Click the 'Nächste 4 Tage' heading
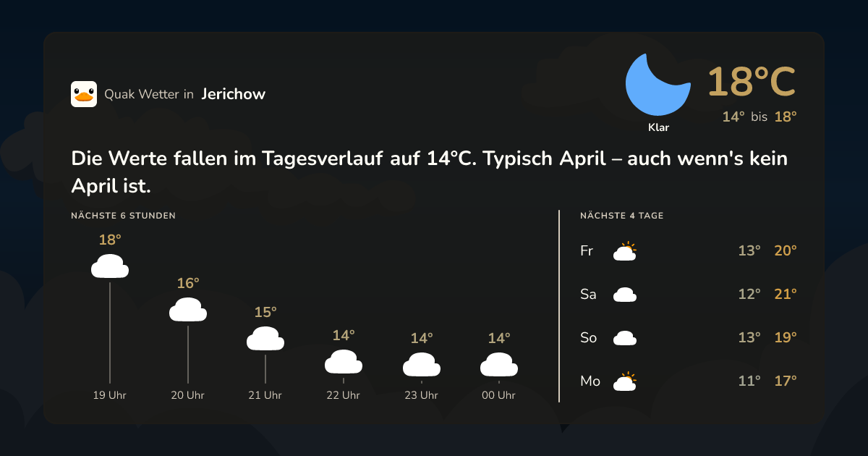This screenshot has height=456, width=868. pyautogui.click(x=622, y=216)
